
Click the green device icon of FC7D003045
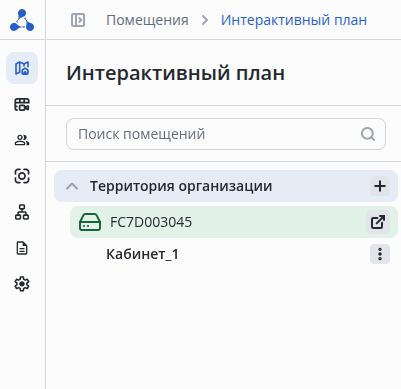coord(90,222)
